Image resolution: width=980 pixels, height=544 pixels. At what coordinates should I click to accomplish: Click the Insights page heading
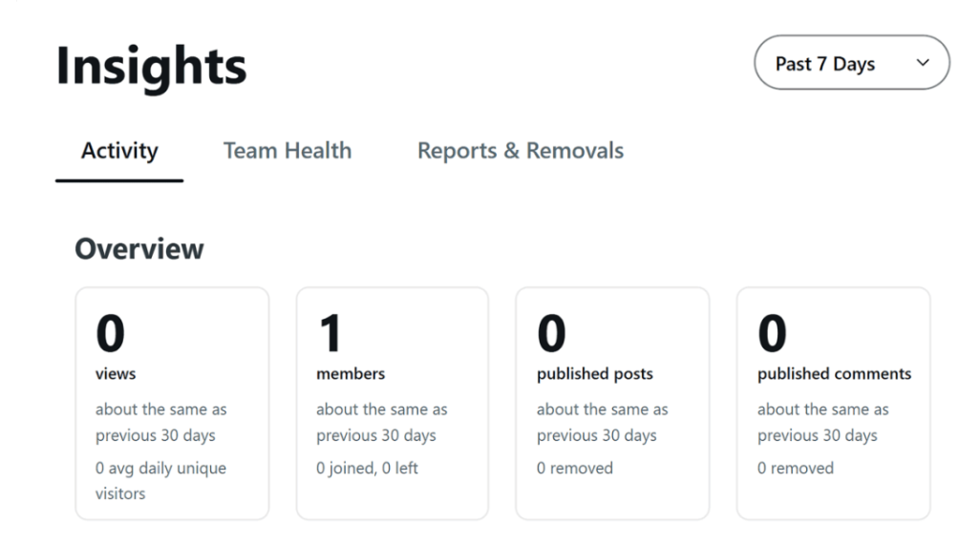tap(151, 66)
